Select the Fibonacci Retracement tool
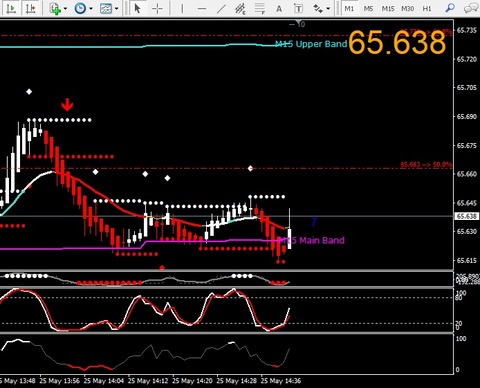Viewport: 480px width, 388px height. tap(260, 8)
